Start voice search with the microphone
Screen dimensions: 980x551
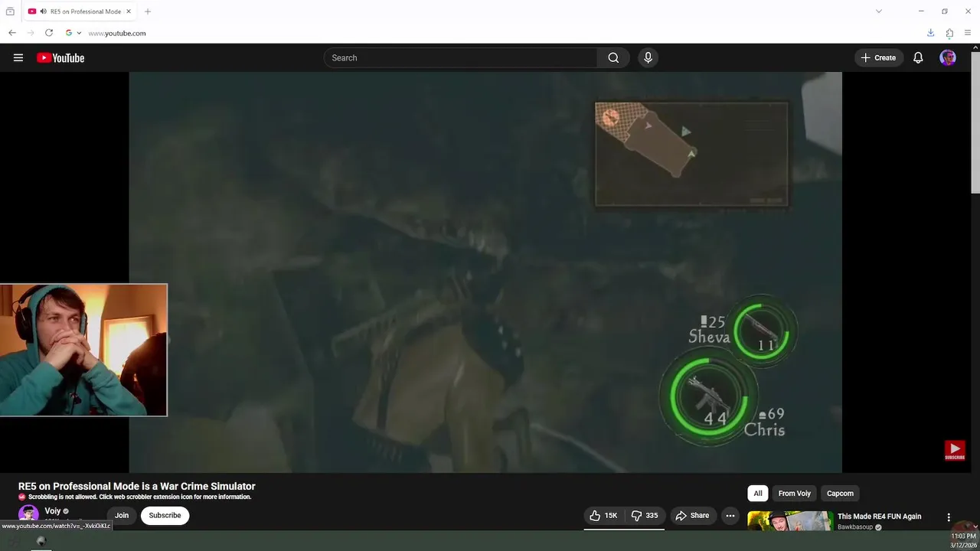(x=648, y=57)
